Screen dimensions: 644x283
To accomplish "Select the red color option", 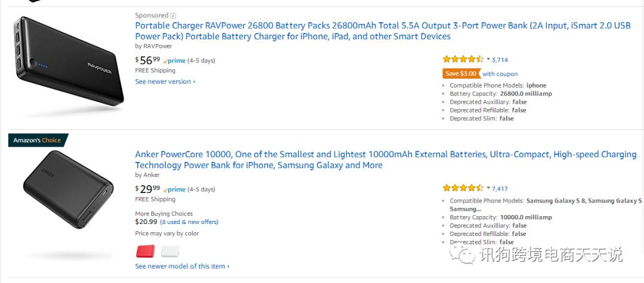I will pos(145,251).
